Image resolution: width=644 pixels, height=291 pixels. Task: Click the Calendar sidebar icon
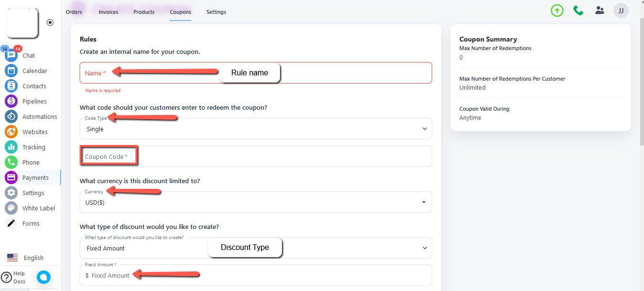(x=11, y=71)
